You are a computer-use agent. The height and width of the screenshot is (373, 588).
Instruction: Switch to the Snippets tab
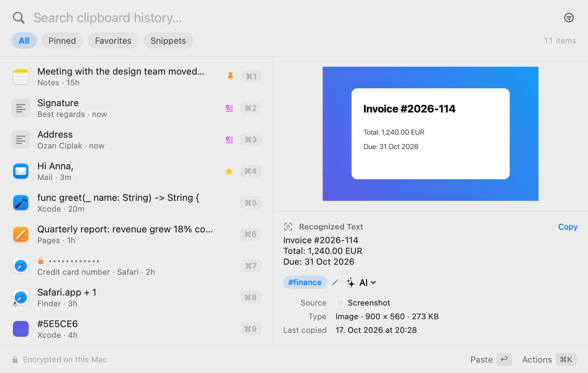point(168,41)
